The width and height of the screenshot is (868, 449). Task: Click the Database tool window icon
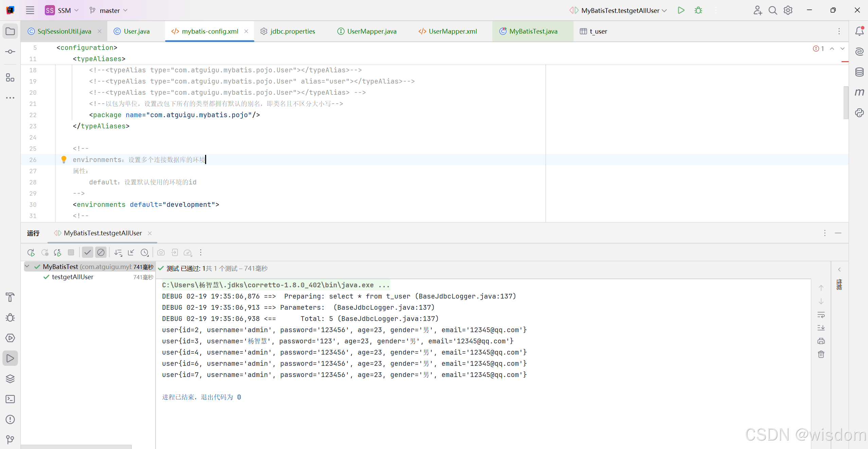[x=859, y=72]
